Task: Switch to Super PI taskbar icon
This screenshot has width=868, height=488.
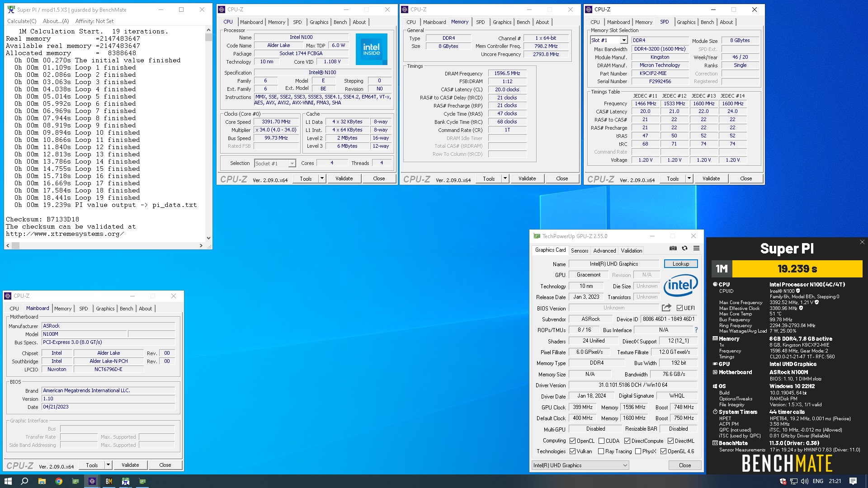Action: coord(126,481)
